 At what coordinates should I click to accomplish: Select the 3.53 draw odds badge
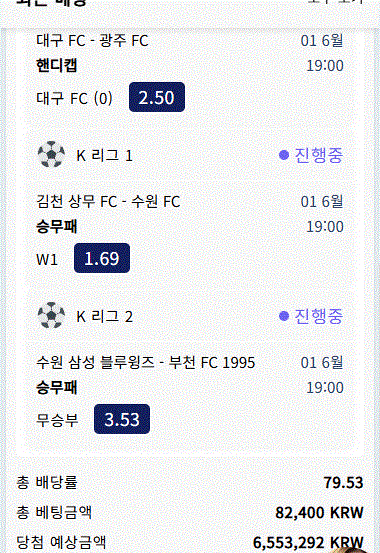122,419
